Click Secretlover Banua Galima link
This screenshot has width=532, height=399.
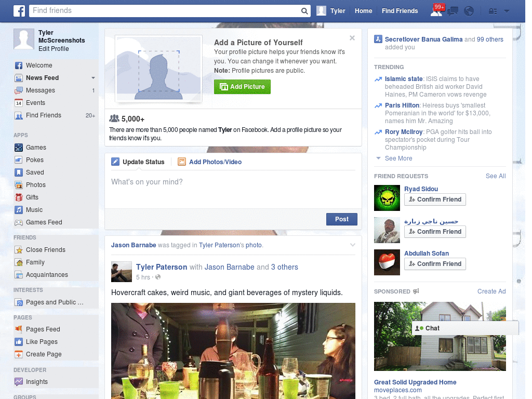click(423, 39)
